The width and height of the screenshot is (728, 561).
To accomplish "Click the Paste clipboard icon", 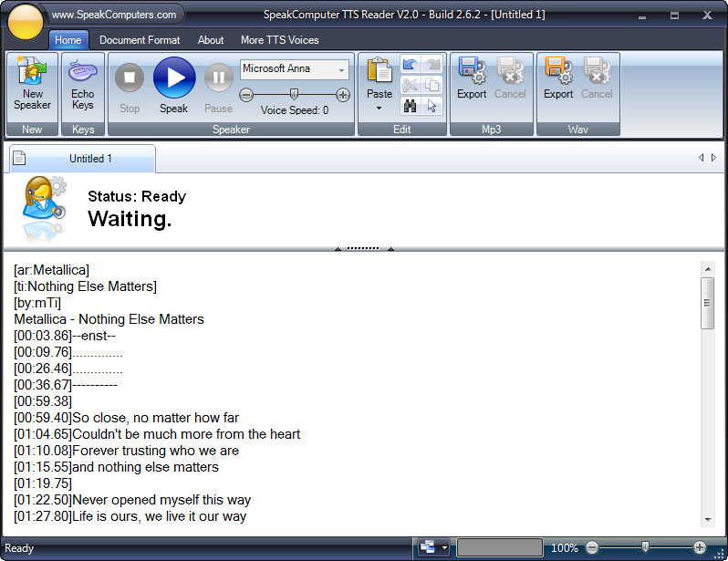I will (x=379, y=73).
